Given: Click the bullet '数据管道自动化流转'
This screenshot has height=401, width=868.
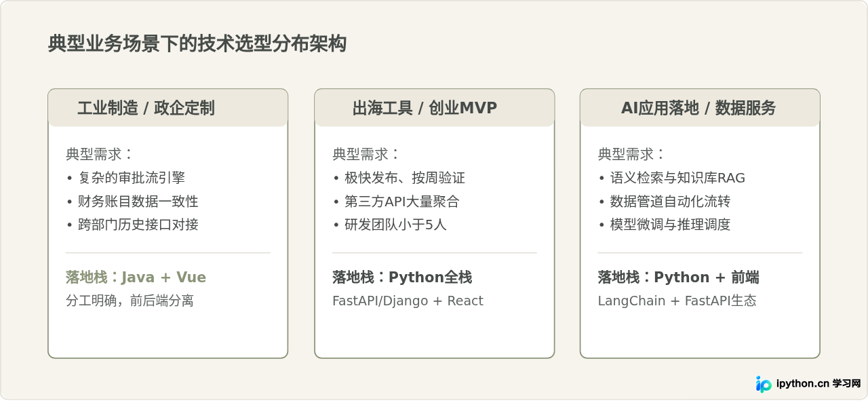Looking at the screenshot, I should click(x=665, y=202).
